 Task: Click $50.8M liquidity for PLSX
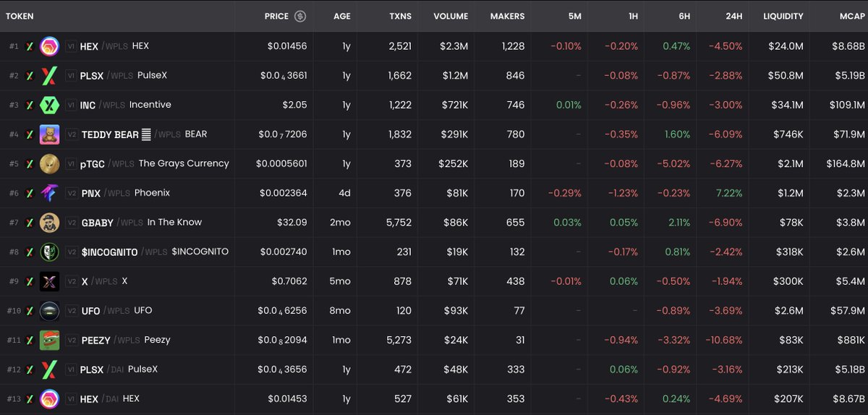(x=785, y=75)
